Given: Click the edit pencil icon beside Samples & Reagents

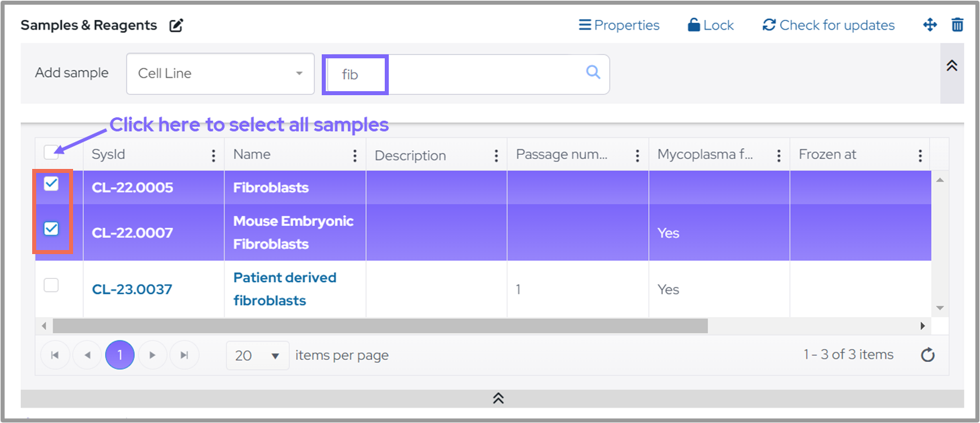Looking at the screenshot, I should pyautogui.click(x=176, y=26).
